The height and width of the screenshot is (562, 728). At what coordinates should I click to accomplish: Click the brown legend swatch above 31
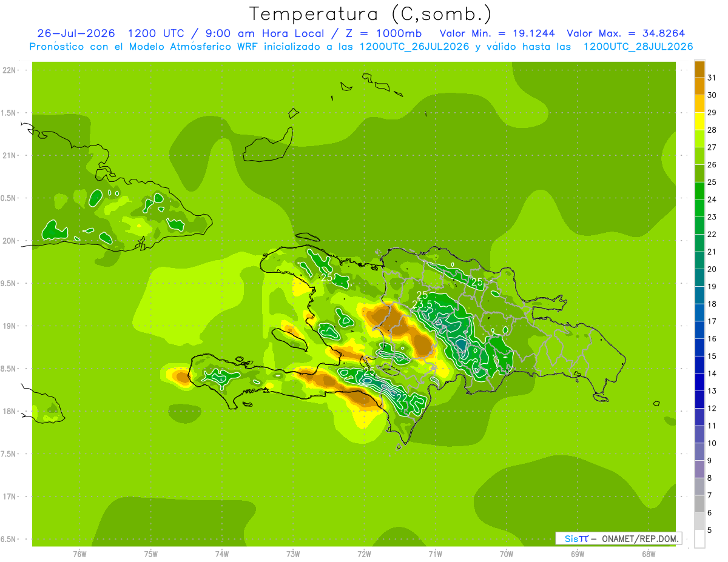[699, 69]
